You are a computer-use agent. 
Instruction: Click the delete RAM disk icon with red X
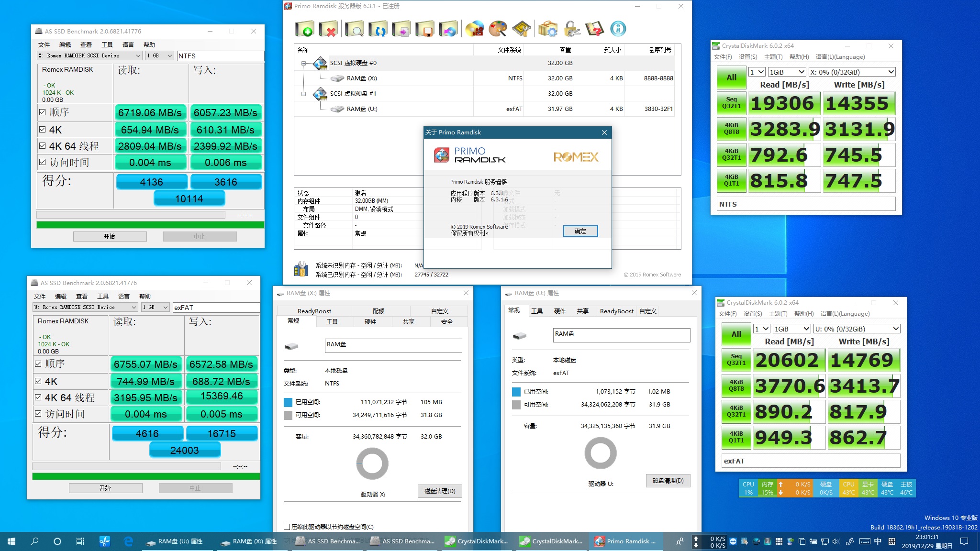point(328,29)
